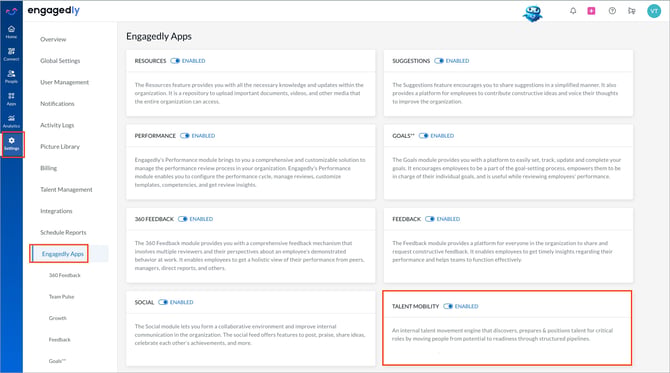Toggle the 360 Feedback app switch
Viewport: 670px width, 373px height.
click(182, 219)
